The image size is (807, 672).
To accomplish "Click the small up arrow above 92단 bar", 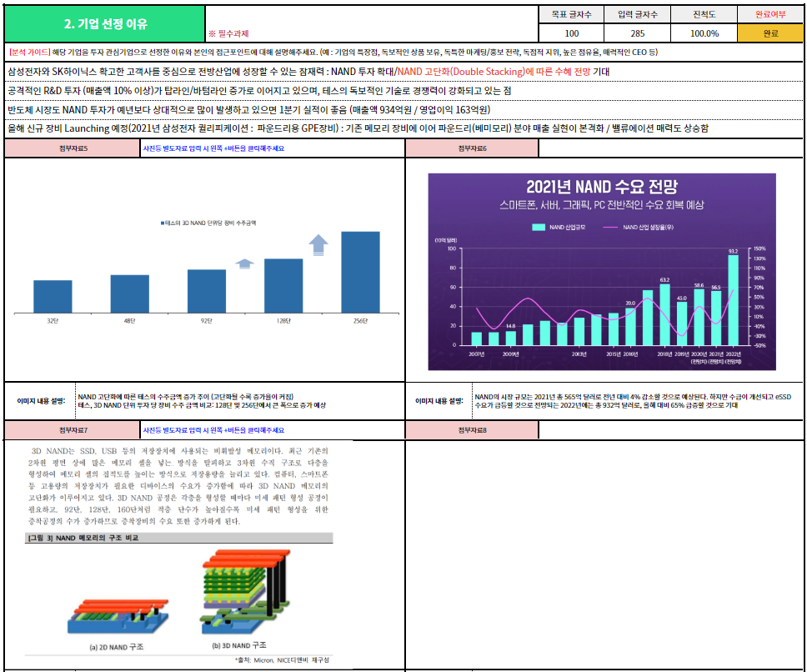I will point(244,263).
